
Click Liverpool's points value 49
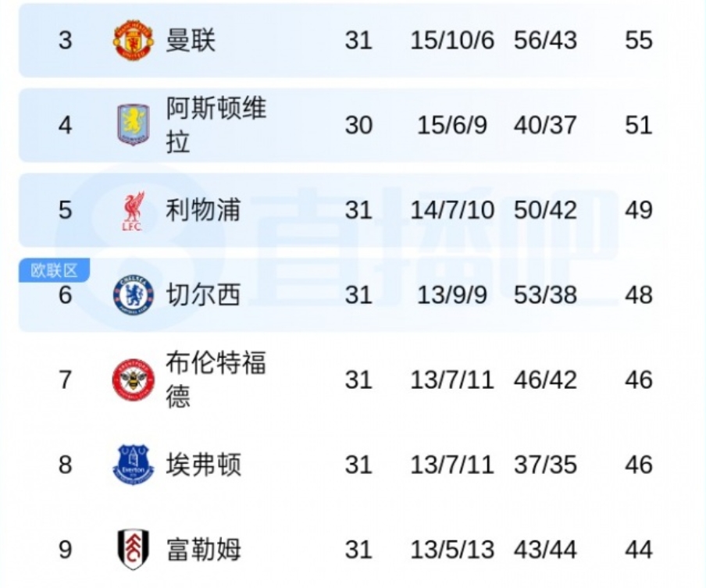[639, 209]
